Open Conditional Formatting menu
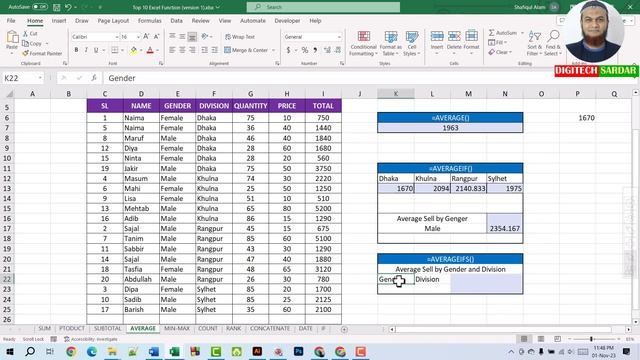This screenshot has width=640, height=360. click(x=363, y=43)
